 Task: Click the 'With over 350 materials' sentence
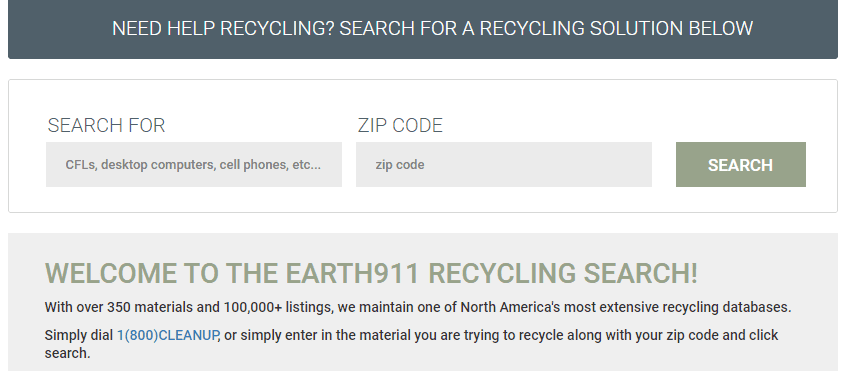[x=418, y=307]
